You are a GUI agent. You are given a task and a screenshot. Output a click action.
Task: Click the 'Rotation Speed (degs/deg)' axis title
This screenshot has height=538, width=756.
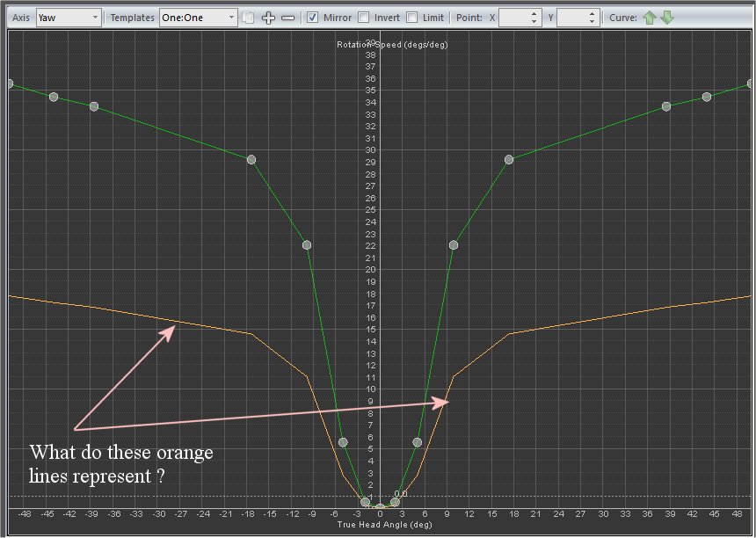pyautogui.click(x=392, y=44)
